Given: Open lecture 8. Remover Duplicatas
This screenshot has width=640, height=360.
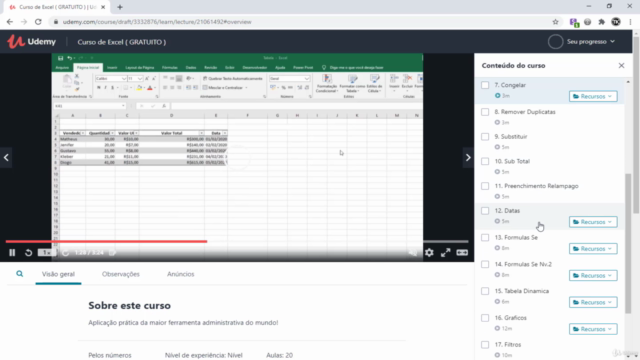Looking at the screenshot, I should pos(525,112).
